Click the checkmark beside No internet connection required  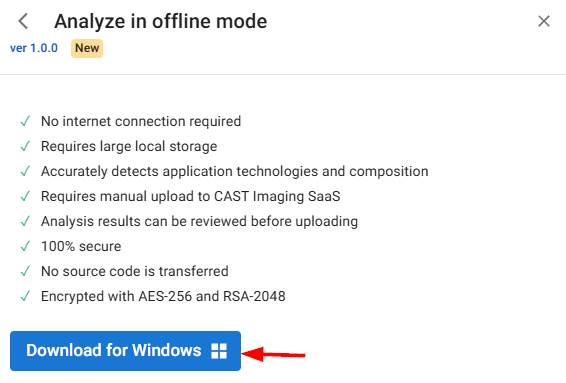pos(25,121)
